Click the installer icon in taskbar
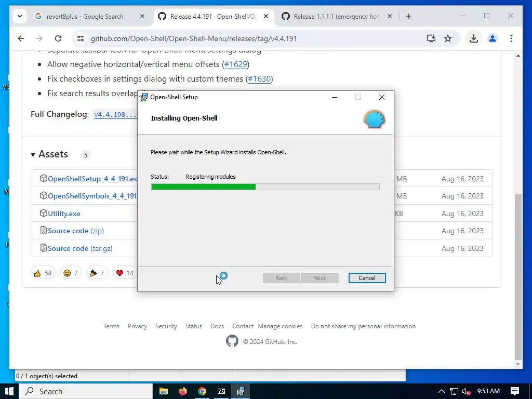532x399 pixels. tap(241, 391)
